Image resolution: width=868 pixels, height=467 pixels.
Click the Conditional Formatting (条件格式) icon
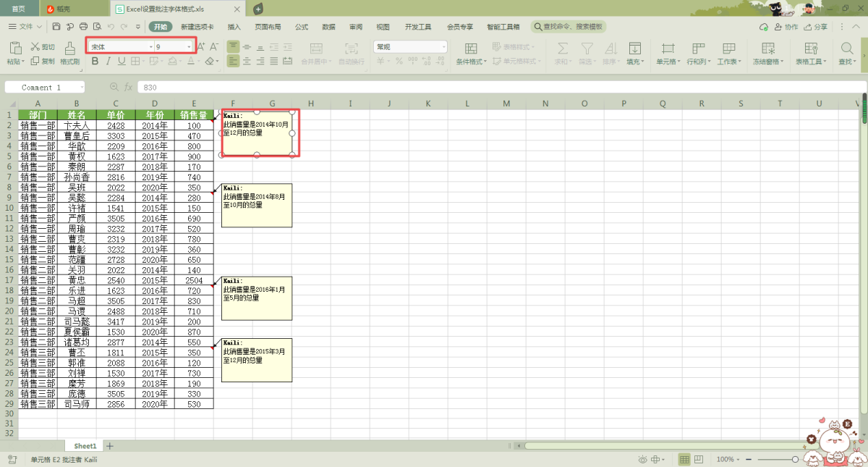click(471, 49)
